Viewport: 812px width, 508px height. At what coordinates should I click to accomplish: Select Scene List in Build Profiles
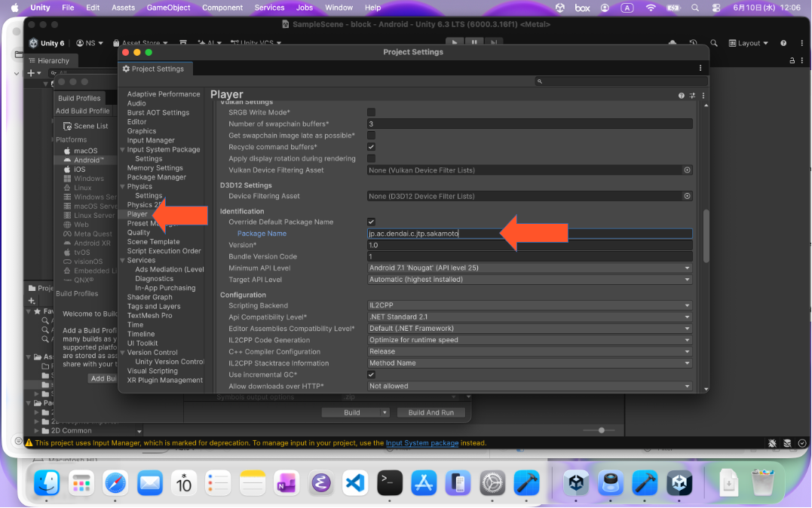[x=86, y=126]
